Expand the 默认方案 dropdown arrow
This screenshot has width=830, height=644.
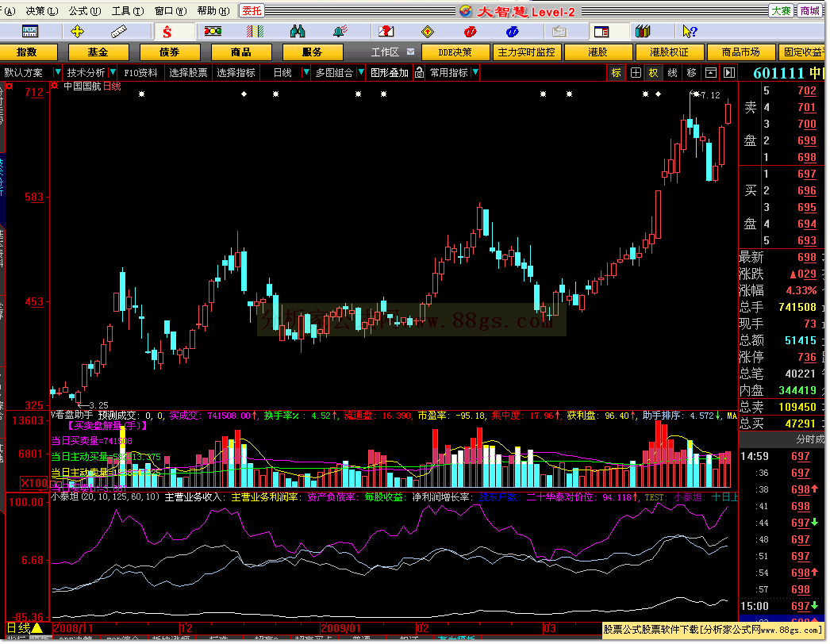(58, 72)
